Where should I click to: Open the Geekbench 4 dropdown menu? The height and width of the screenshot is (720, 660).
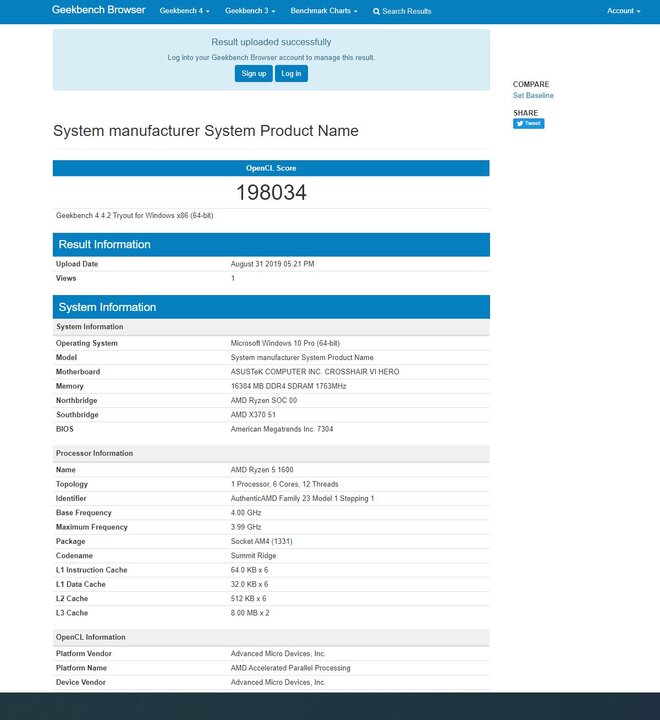pyautogui.click(x=185, y=11)
